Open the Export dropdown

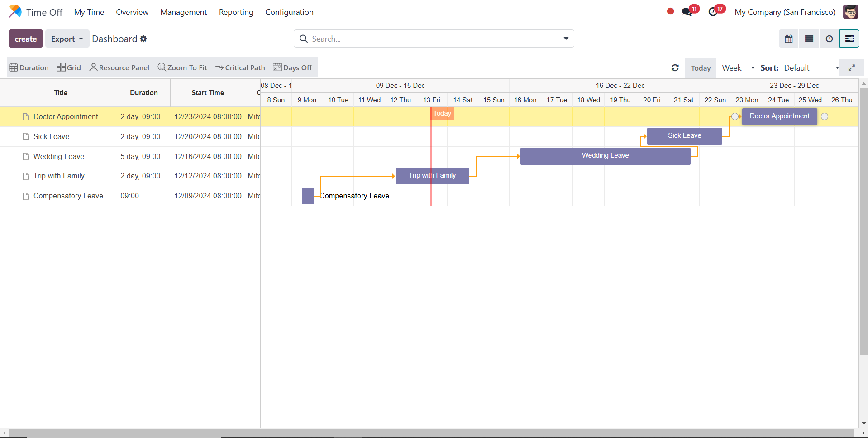point(67,39)
